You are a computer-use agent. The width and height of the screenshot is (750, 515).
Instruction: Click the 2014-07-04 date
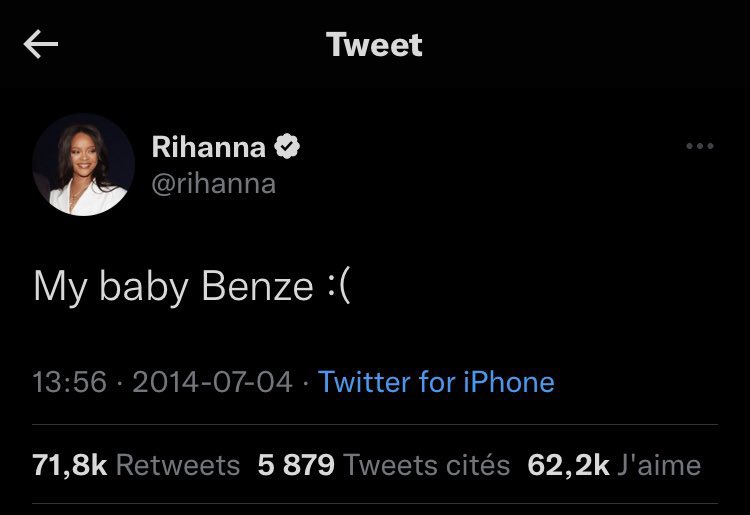pos(212,382)
